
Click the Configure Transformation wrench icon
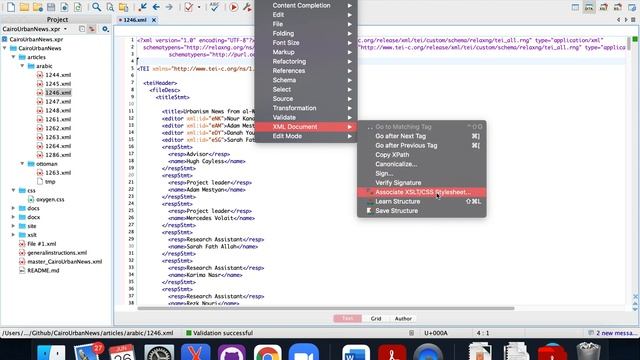(247, 7)
